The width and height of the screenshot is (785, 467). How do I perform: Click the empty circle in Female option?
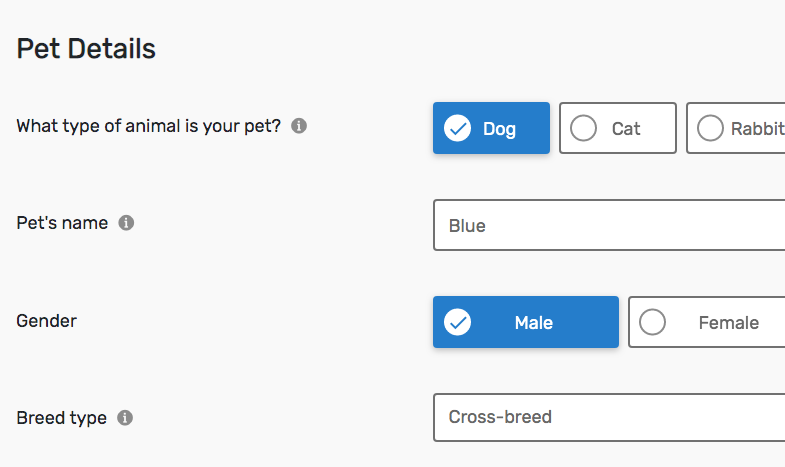pos(652,322)
